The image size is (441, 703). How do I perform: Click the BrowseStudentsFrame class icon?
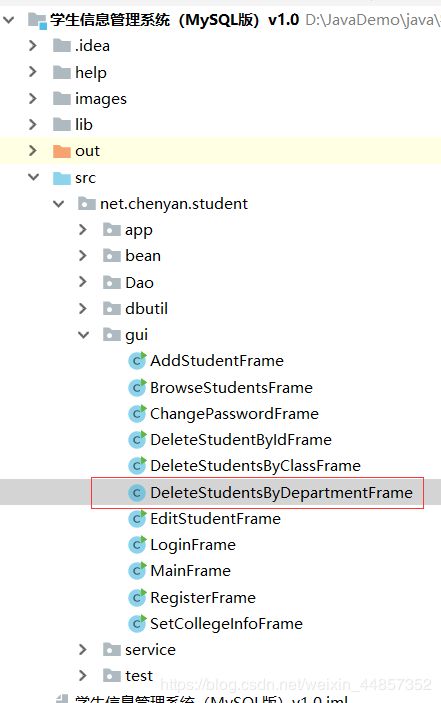(x=137, y=387)
